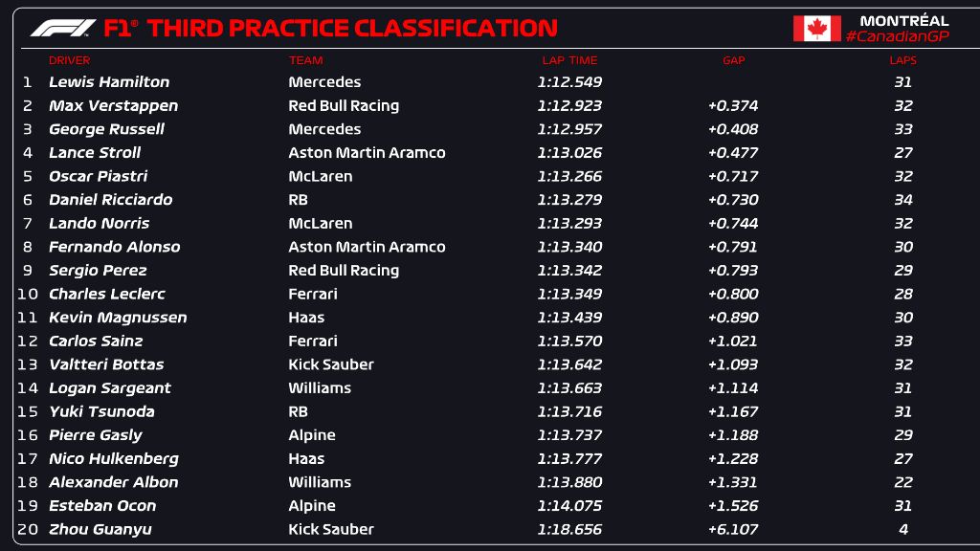Click the TEAM column header
Image resolution: width=980 pixels, height=551 pixels.
[x=305, y=60]
